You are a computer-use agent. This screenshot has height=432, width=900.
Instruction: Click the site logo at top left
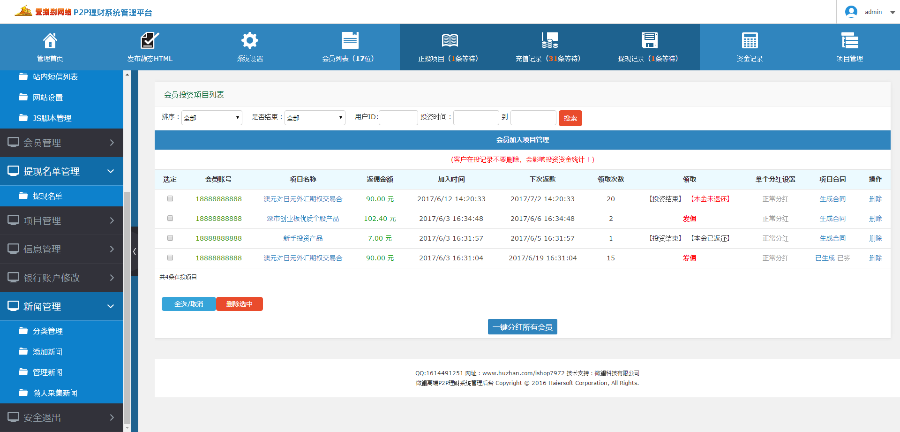[23, 11]
